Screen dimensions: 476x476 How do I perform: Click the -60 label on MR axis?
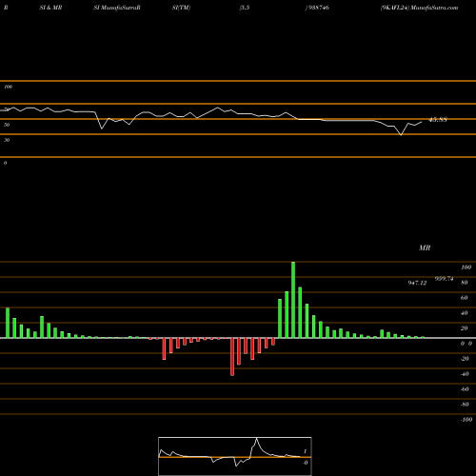465,389
